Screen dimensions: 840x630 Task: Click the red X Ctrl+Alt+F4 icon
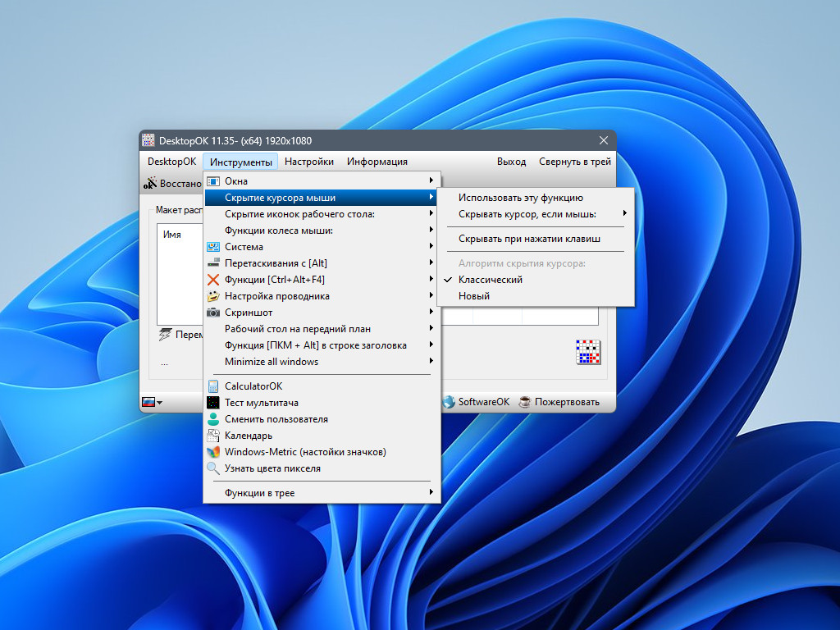(213, 280)
